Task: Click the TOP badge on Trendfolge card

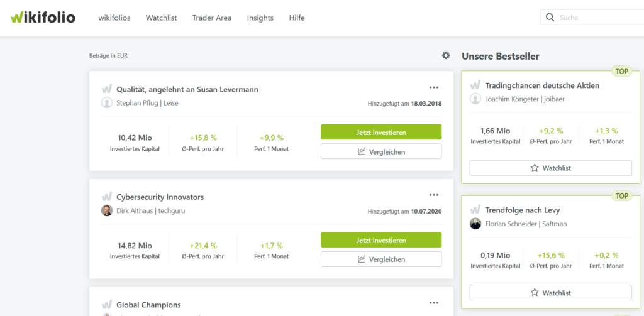Action: (622, 196)
